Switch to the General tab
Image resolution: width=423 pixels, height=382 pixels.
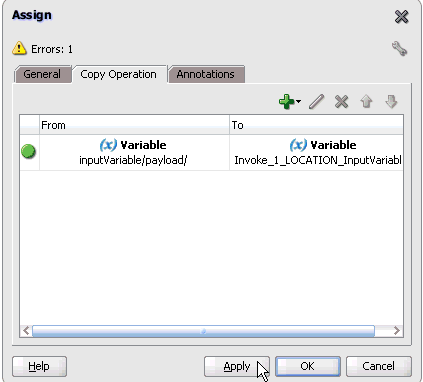tap(42, 74)
